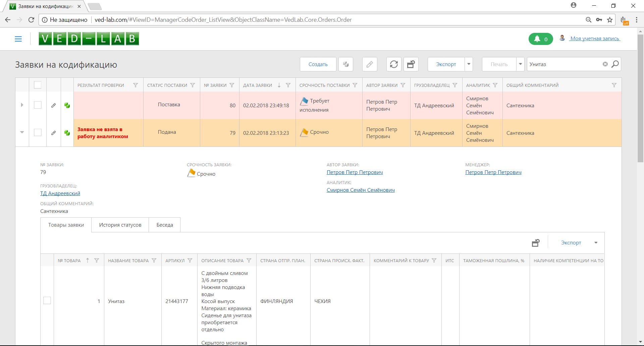Click the page vertical scrollbar
This screenshot has height=346, width=644.
[640, 98]
